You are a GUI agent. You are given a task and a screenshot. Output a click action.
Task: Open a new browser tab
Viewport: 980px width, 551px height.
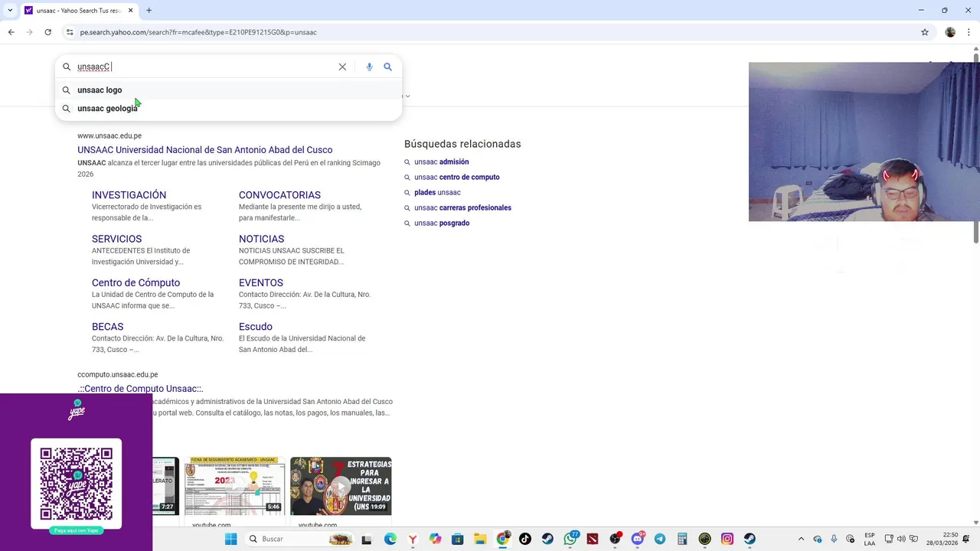click(x=149, y=11)
